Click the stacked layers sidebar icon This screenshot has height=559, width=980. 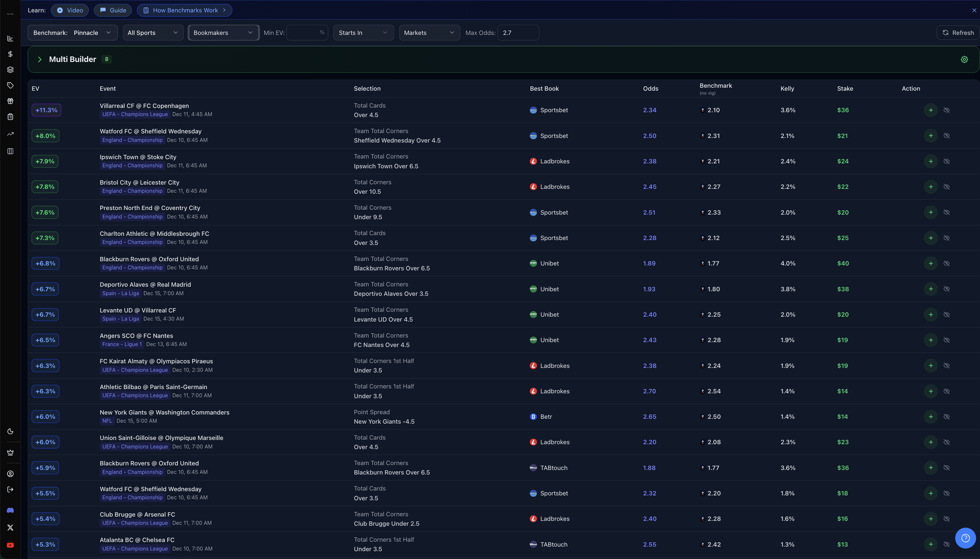point(10,69)
